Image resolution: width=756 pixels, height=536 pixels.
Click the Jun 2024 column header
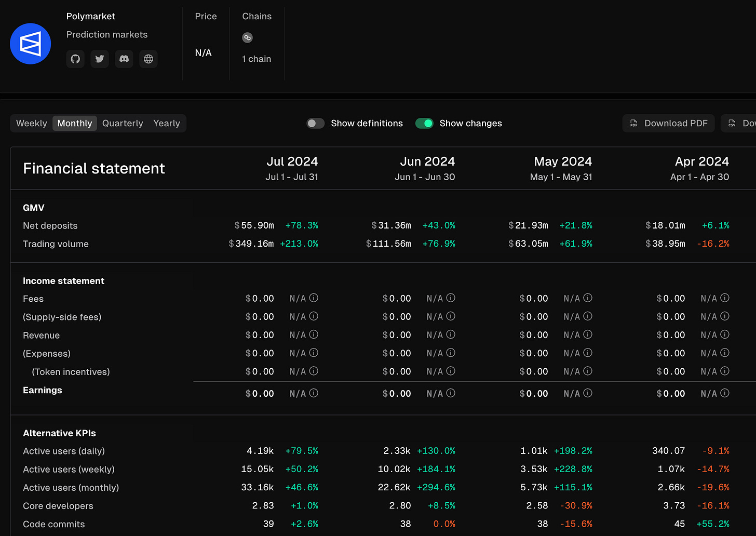(425, 168)
